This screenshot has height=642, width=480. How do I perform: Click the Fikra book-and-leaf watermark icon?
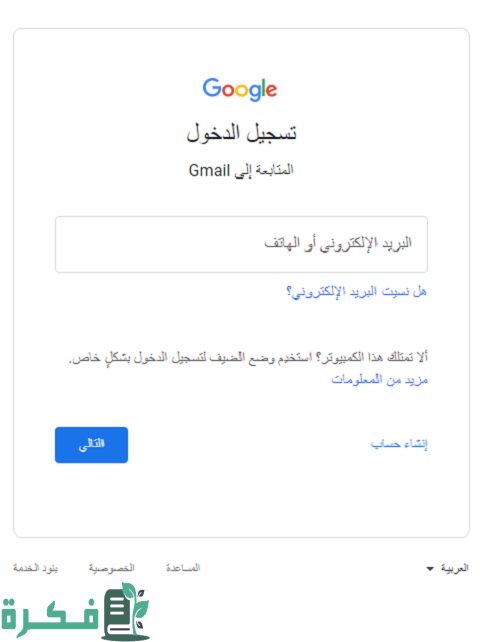click(126, 611)
